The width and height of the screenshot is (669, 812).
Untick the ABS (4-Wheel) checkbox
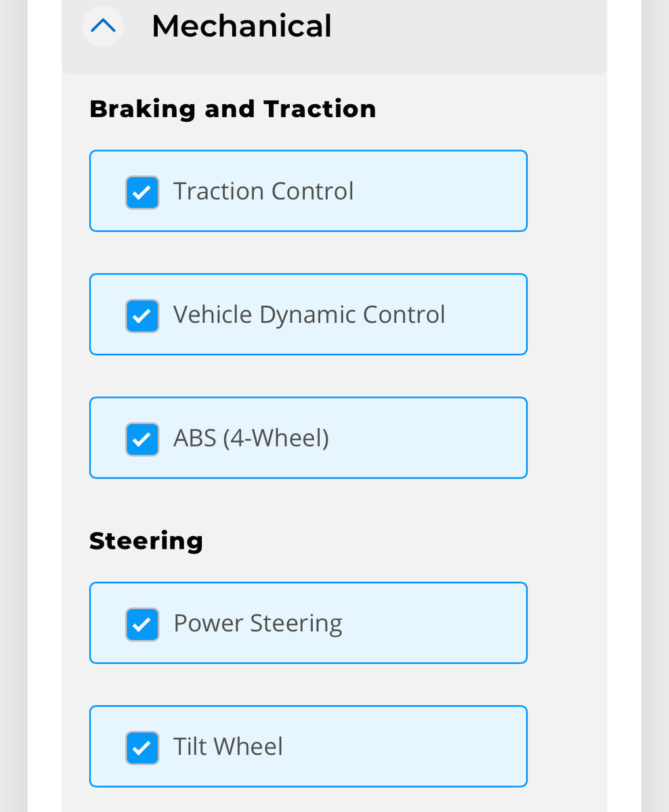click(142, 439)
